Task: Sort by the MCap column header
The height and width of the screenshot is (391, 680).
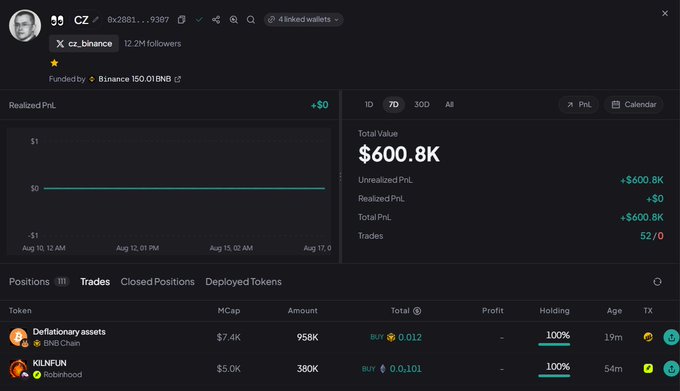Action: pyautogui.click(x=229, y=311)
